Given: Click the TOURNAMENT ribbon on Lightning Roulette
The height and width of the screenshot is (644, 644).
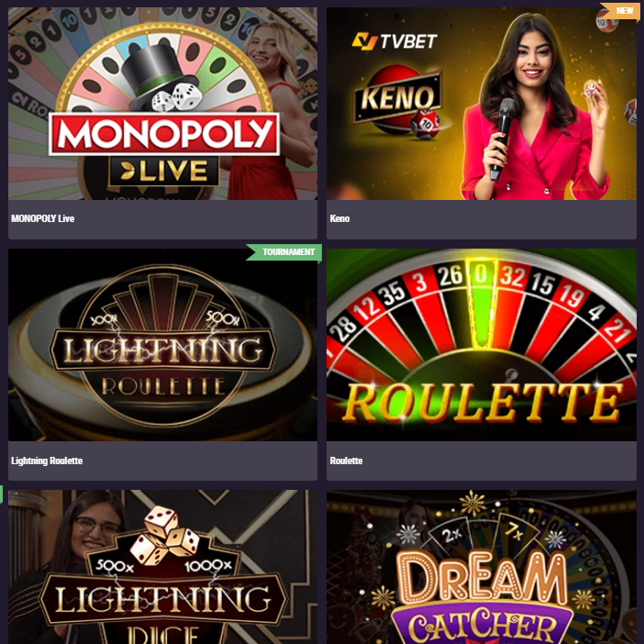Looking at the screenshot, I should click(x=284, y=252).
